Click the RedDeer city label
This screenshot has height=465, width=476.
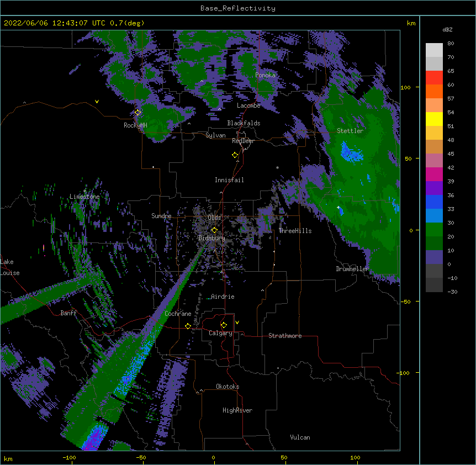pyautogui.click(x=243, y=141)
